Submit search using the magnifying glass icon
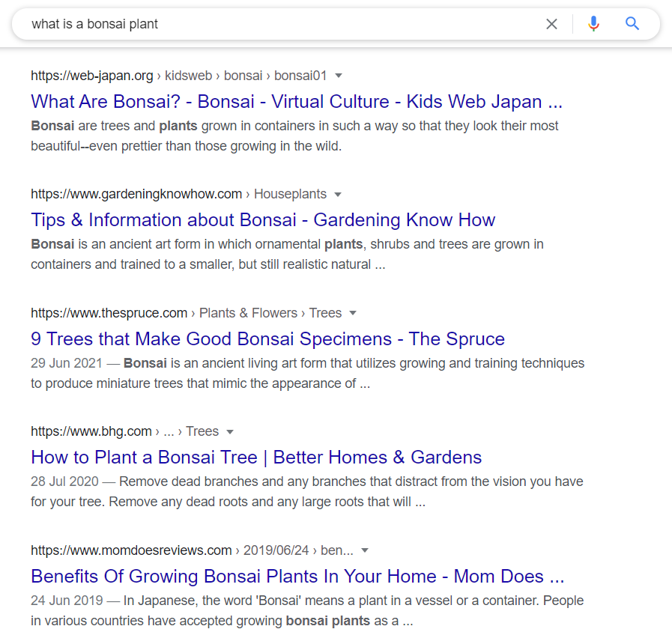This screenshot has width=672, height=641. point(632,23)
